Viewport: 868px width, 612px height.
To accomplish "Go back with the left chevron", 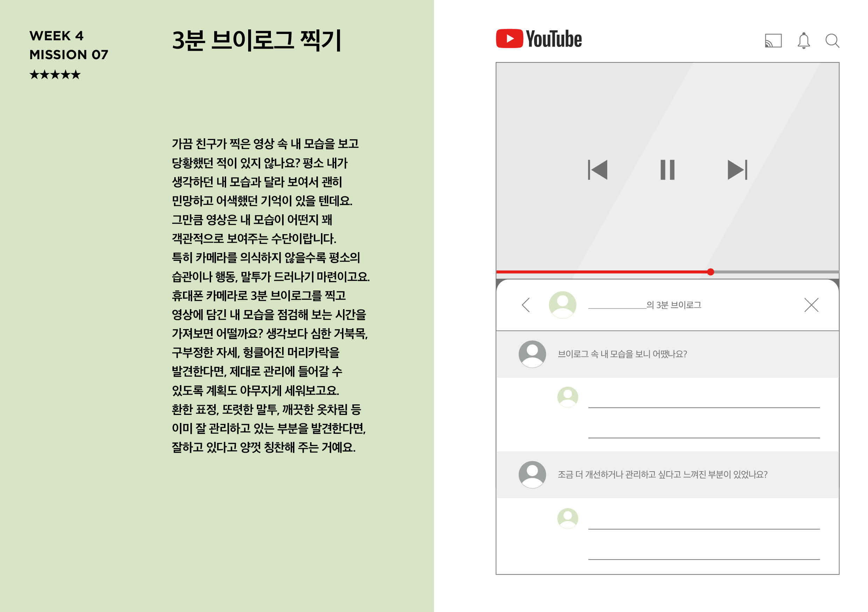I will coord(525,305).
